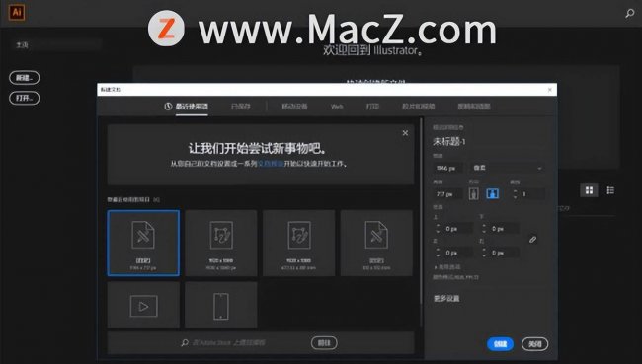
Task: Switch home screen to list view
Action: [x=610, y=190]
